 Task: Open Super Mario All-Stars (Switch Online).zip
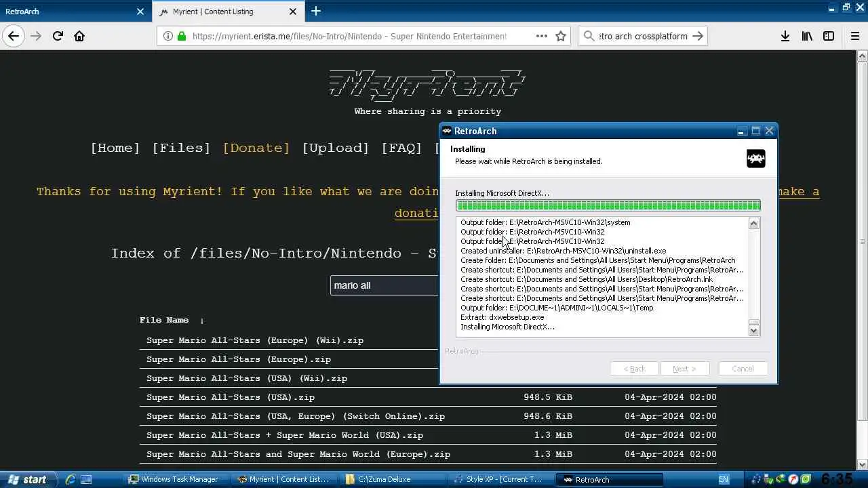click(x=296, y=416)
